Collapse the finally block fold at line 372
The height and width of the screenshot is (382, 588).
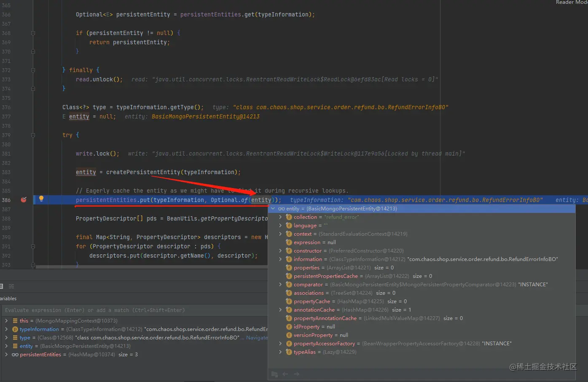click(x=33, y=70)
